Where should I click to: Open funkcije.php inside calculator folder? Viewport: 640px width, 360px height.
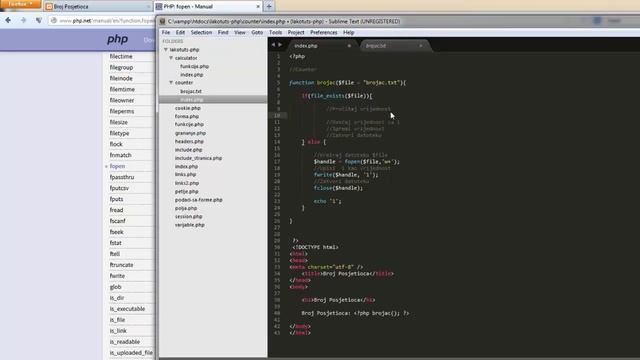194,66
